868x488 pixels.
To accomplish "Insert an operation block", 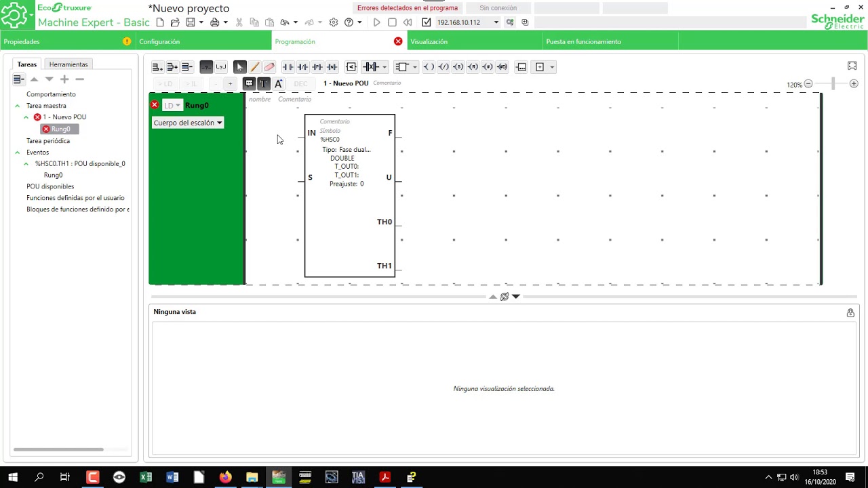I will pos(521,67).
